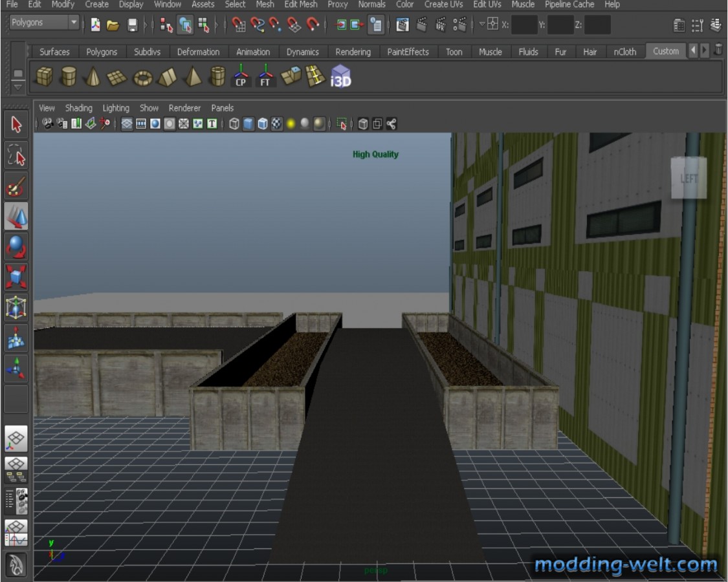Click the FT freeze transformations shelf icon
The width and height of the screenshot is (728, 582).
point(265,76)
